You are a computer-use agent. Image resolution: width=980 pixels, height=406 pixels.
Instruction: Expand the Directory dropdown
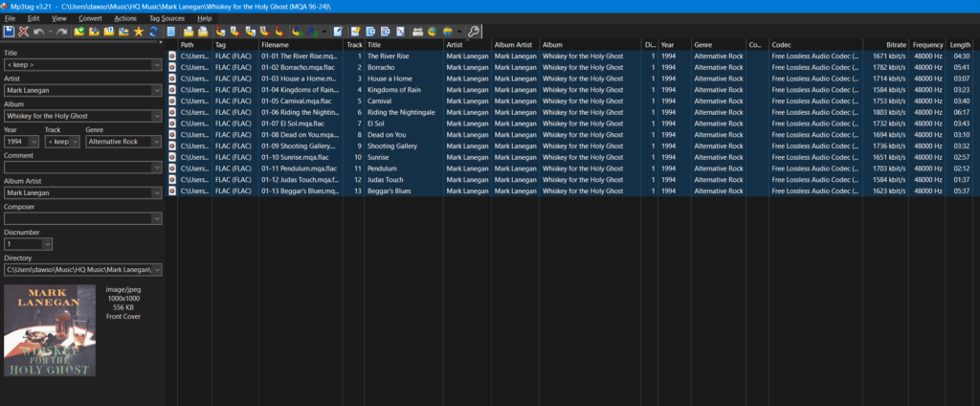coord(157,270)
